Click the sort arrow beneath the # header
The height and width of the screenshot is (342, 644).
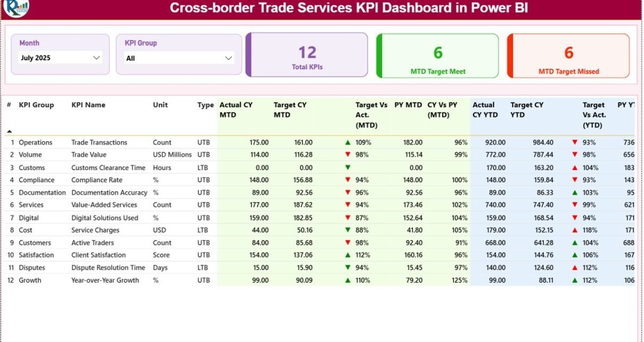point(9,131)
